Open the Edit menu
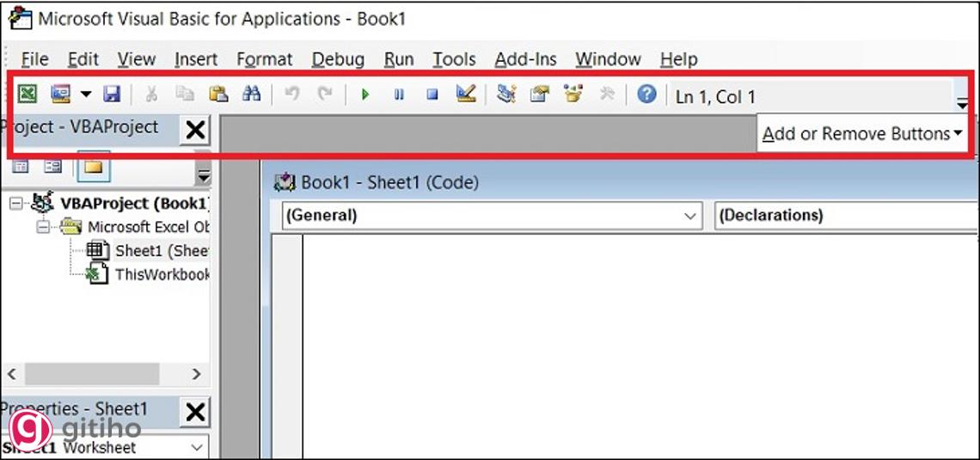Image resolution: width=980 pixels, height=460 pixels. pyautogui.click(x=83, y=59)
